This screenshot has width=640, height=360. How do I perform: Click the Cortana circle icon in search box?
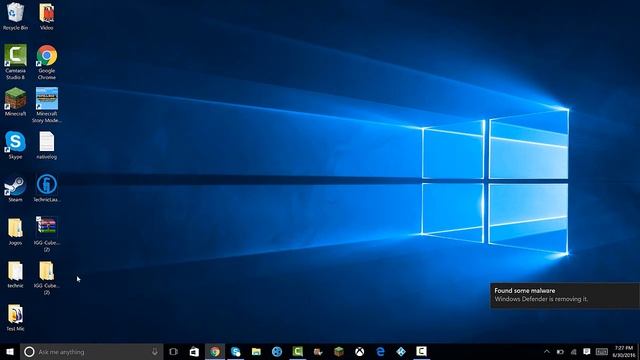(x=29, y=351)
